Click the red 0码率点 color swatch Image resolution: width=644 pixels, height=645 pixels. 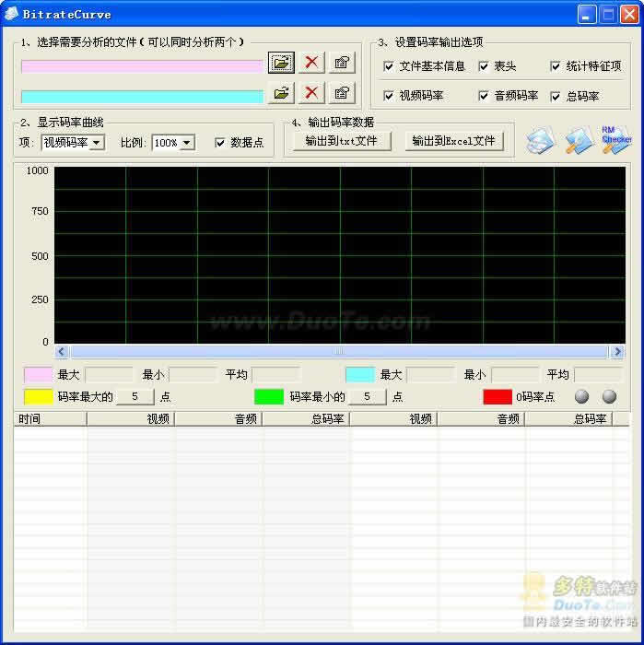point(498,397)
